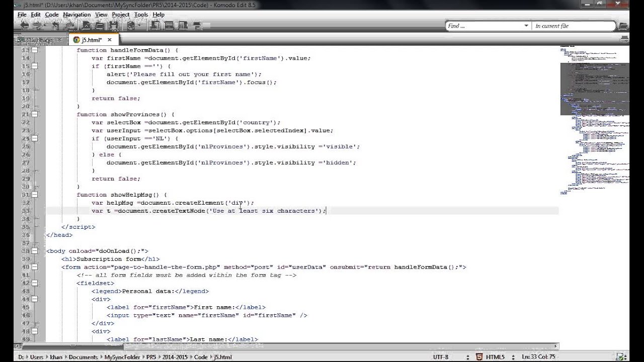Toggle the right pane visibility icon

[183, 26]
